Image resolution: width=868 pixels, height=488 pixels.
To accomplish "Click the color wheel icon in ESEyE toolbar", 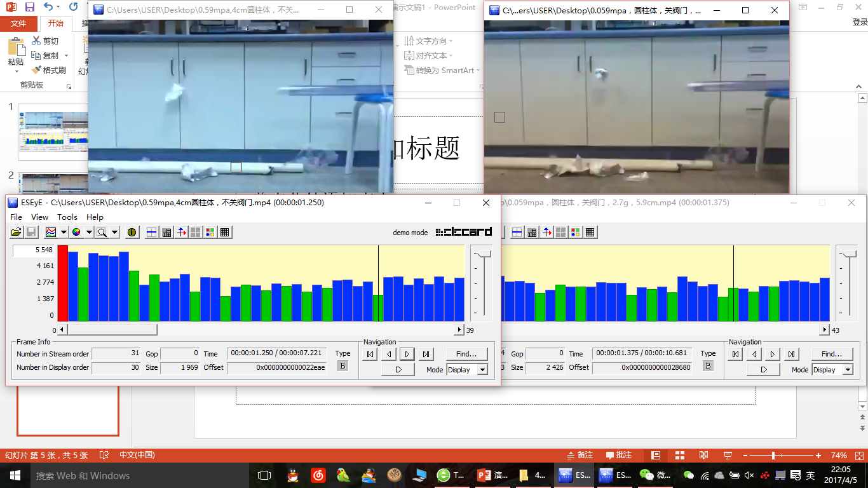I will (76, 233).
